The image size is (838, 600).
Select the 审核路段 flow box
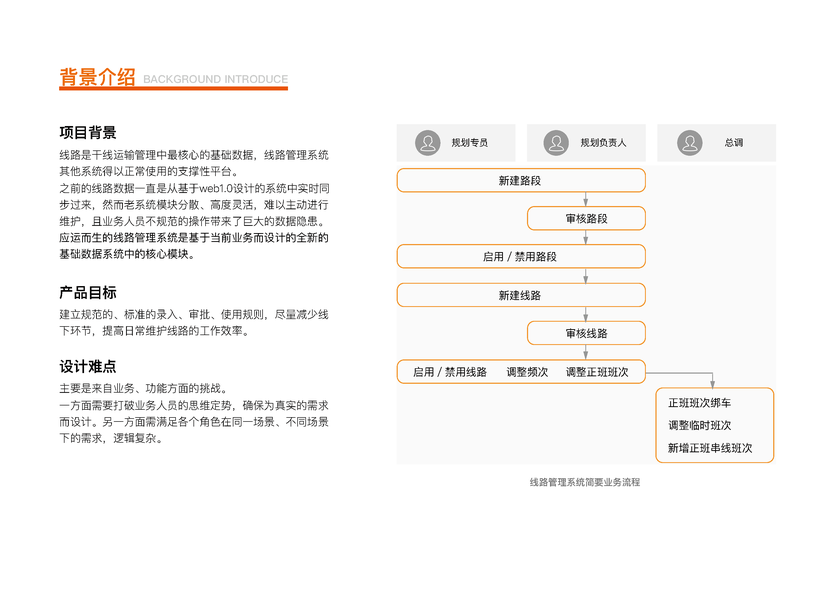pos(586,219)
